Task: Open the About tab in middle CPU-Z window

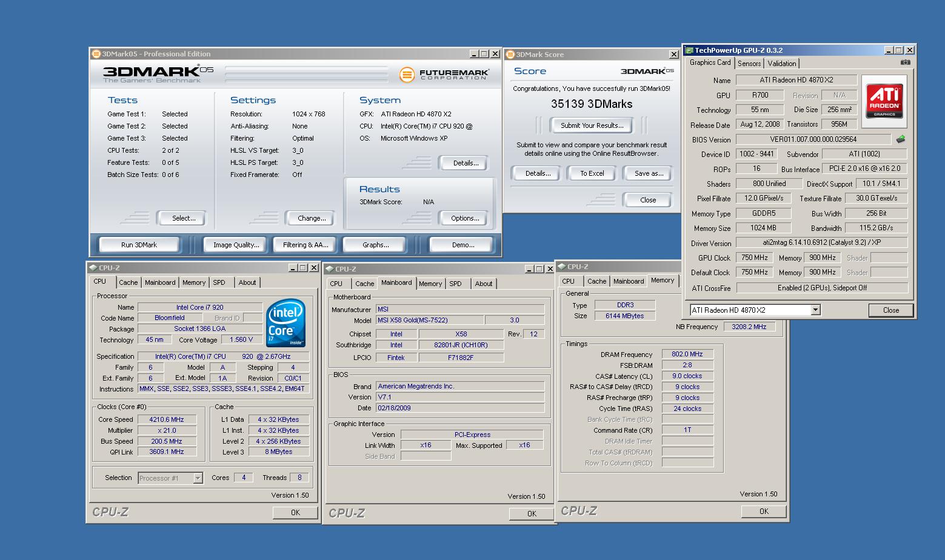Action: 484,284
